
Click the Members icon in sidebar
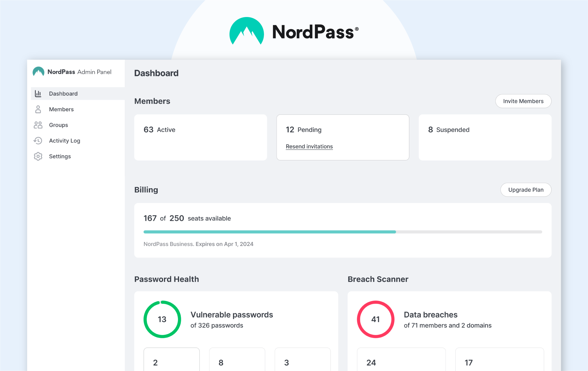[38, 109]
